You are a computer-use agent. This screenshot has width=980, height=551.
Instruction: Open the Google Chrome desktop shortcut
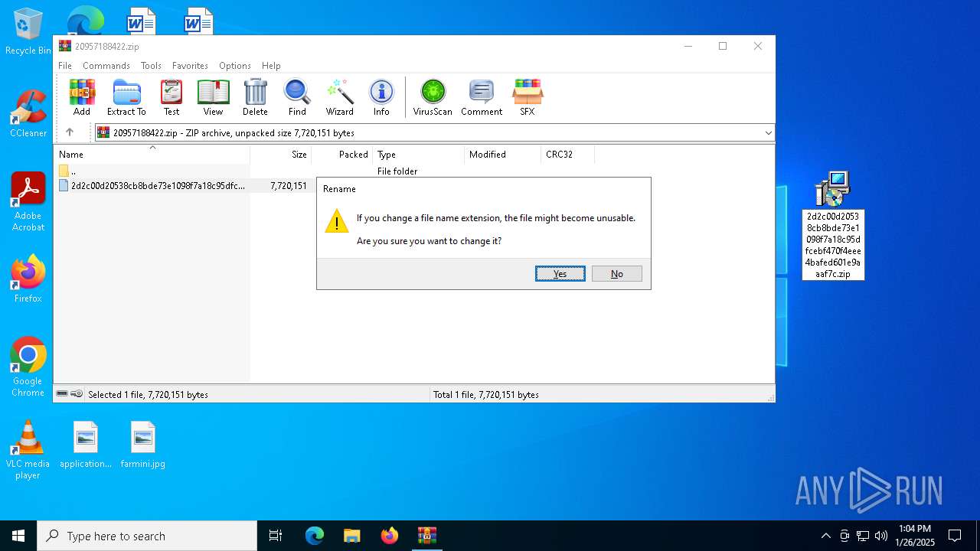tap(28, 367)
